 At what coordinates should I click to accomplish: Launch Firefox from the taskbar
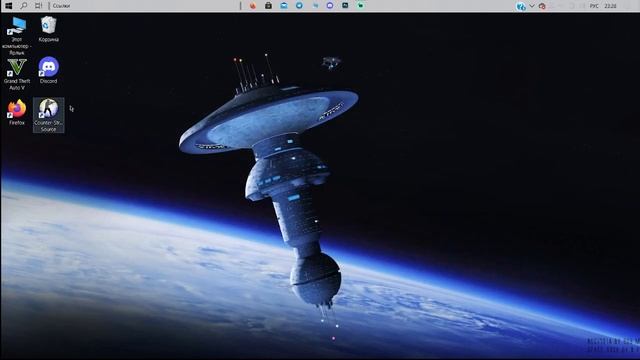pyautogui.click(x=253, y=5)
